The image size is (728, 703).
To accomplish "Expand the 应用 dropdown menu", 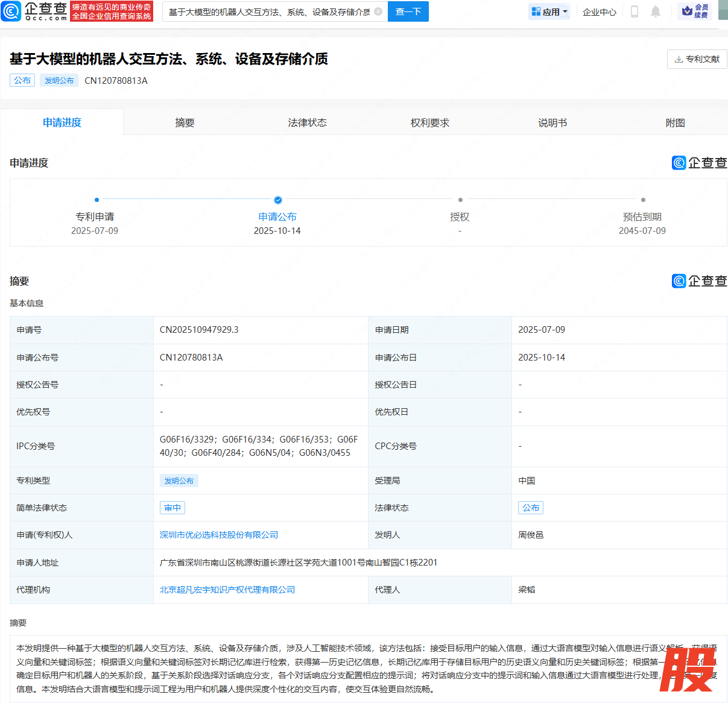I will tap(549, 11).
